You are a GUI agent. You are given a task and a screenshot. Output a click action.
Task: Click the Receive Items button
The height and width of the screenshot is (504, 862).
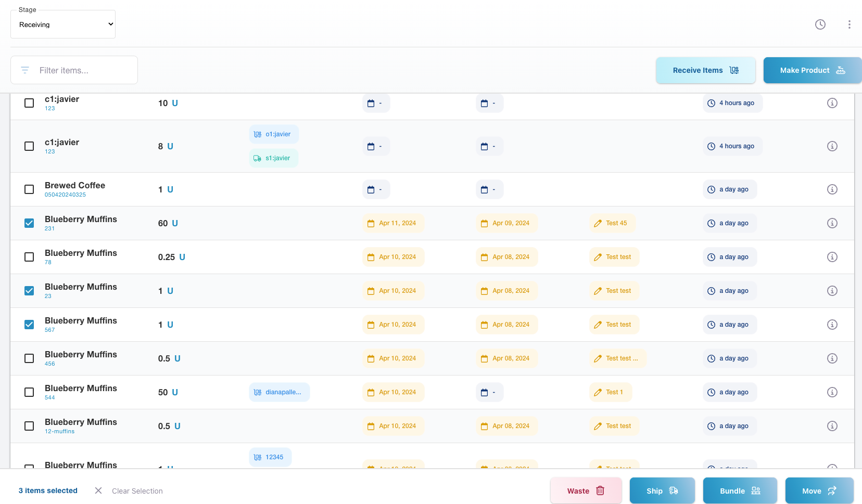coord(705,70)
